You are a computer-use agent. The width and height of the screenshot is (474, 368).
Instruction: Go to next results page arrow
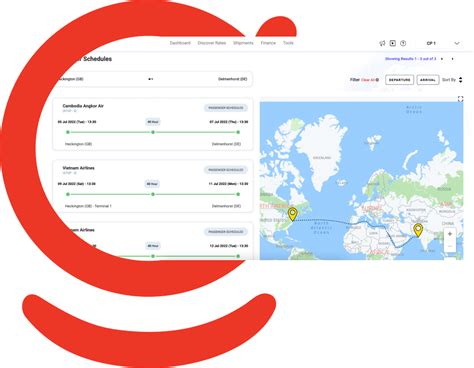pyautogui.click(x=452, y=59)
